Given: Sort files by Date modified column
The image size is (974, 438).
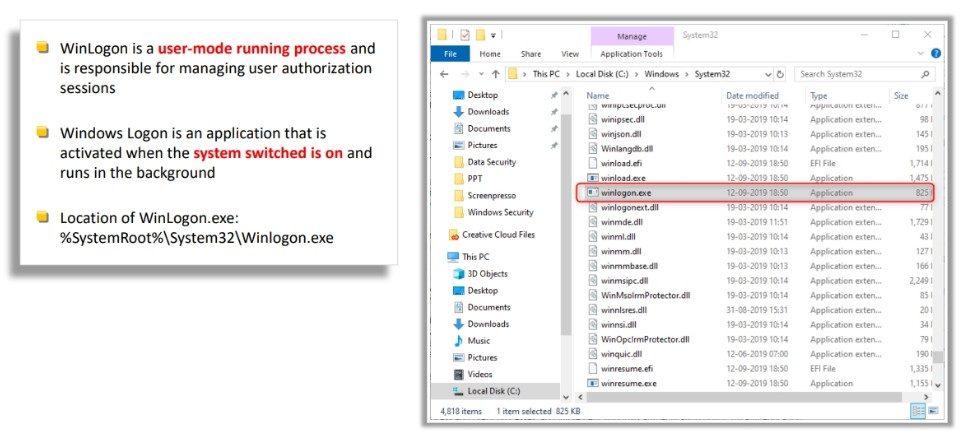Looking at the screenshot, I should pos(752,96).
